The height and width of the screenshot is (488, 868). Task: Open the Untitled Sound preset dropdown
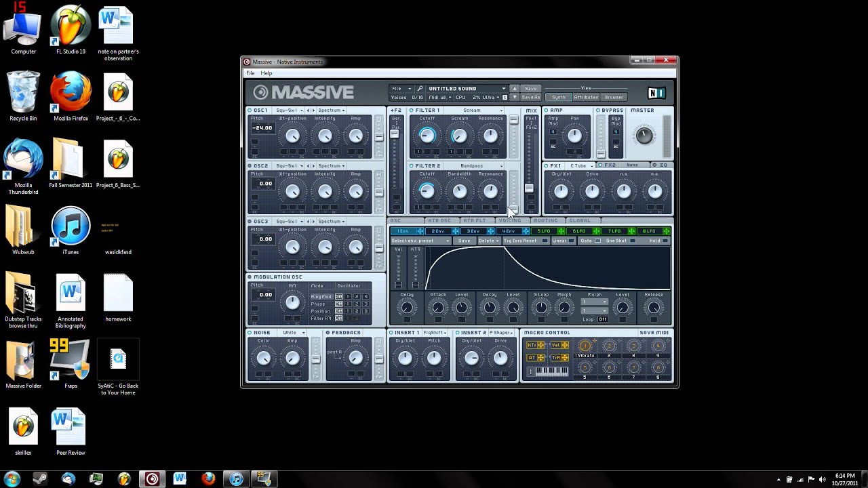(467, 89)
